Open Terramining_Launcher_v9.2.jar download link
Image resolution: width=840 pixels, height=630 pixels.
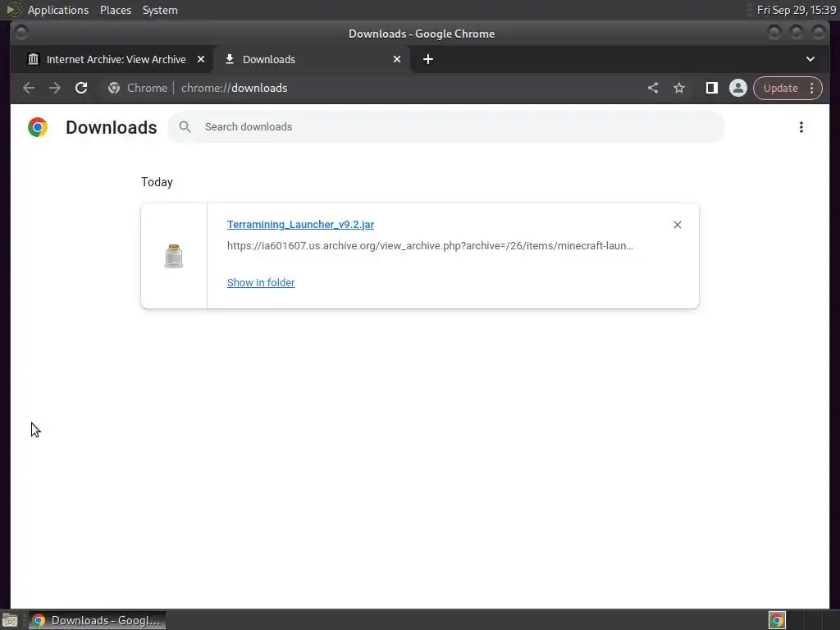pyautogui.click(x=300, y=225)
